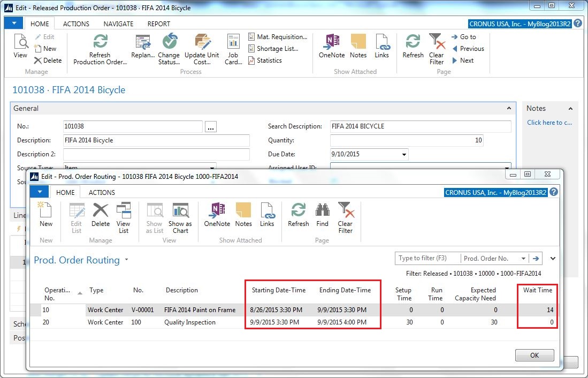The image size is (588, 378).
Task: Open the Prod. Order Routing title dropdown
Action: [x=126, y=260]
